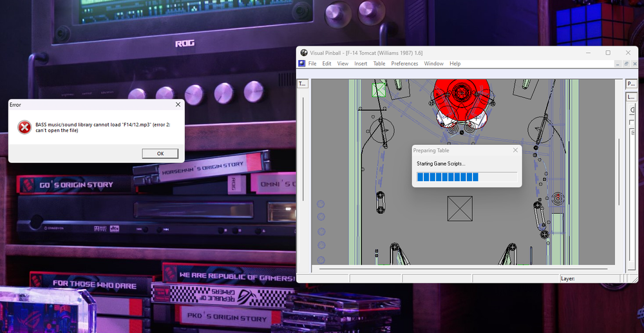This screenshot has width=644, height=333.
Task: Close the inner table document window
Action: tap(634, 64)
